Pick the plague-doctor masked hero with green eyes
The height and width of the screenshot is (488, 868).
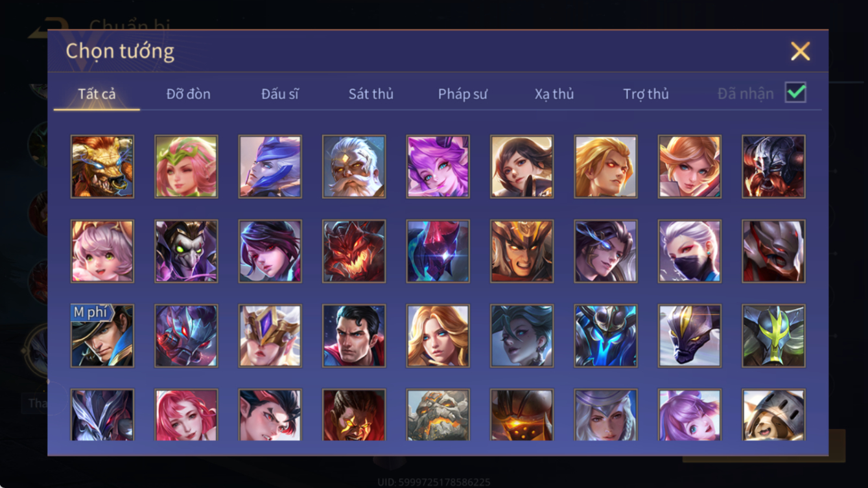[x=187, y=251]
